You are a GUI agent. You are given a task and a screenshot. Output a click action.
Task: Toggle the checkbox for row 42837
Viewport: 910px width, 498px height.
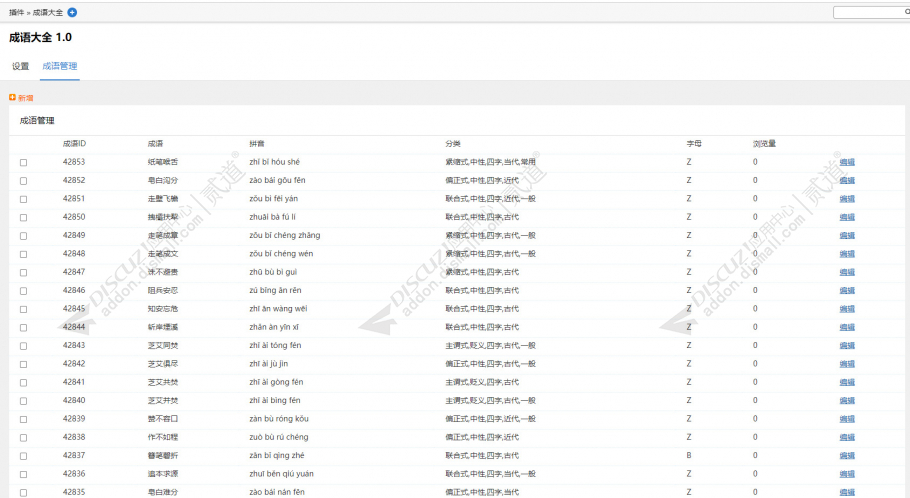23,456
